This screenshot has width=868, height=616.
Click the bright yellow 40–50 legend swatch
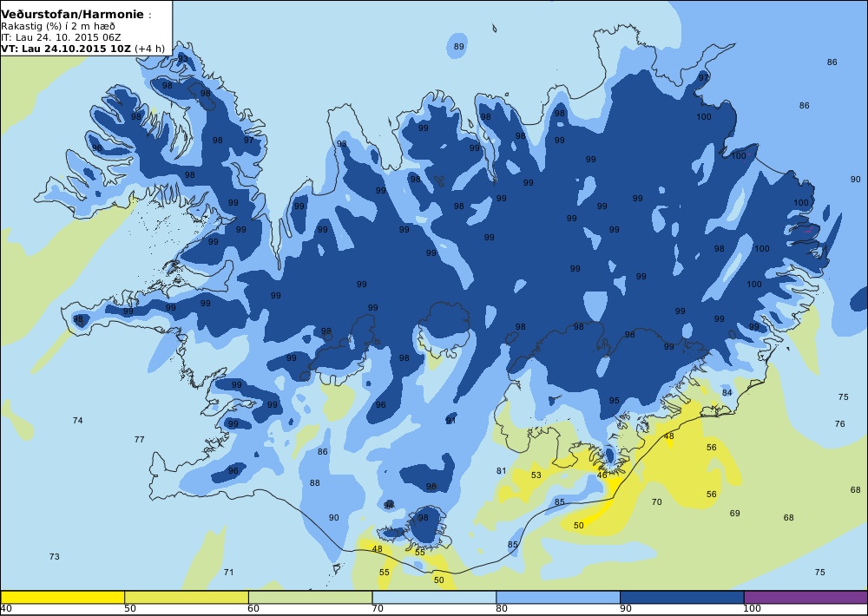pos(62,597)
